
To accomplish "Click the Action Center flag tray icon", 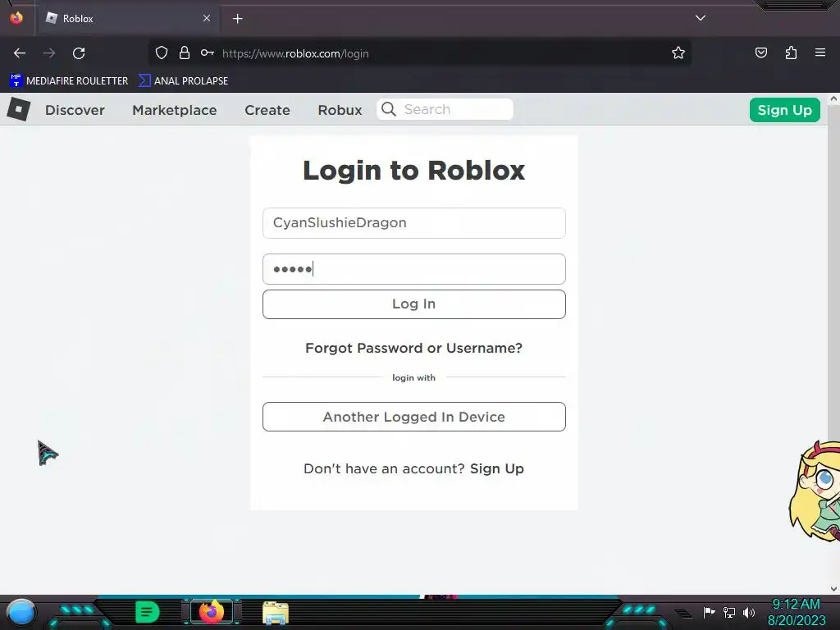I will [709, 612].
